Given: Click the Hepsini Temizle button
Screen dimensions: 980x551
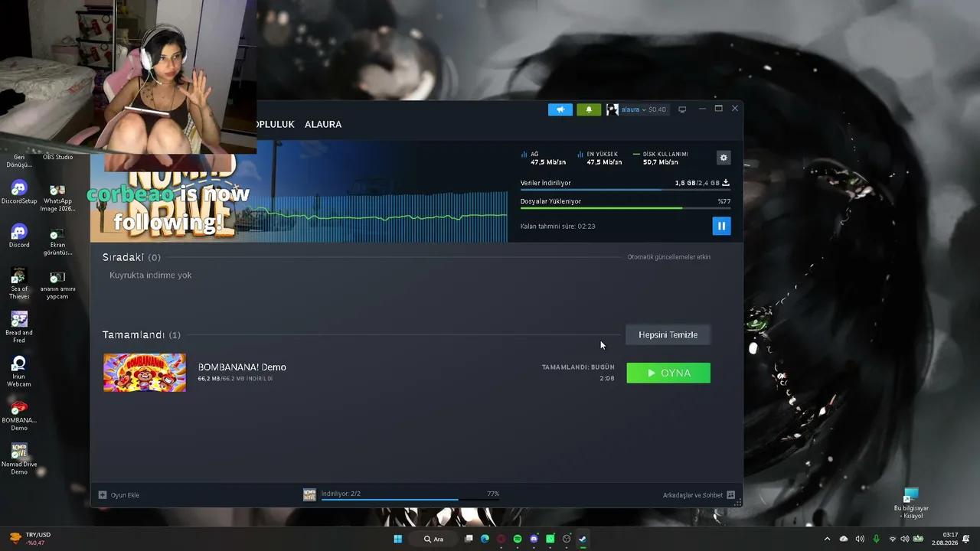Looking at the screenshot, I should point(668,334).
